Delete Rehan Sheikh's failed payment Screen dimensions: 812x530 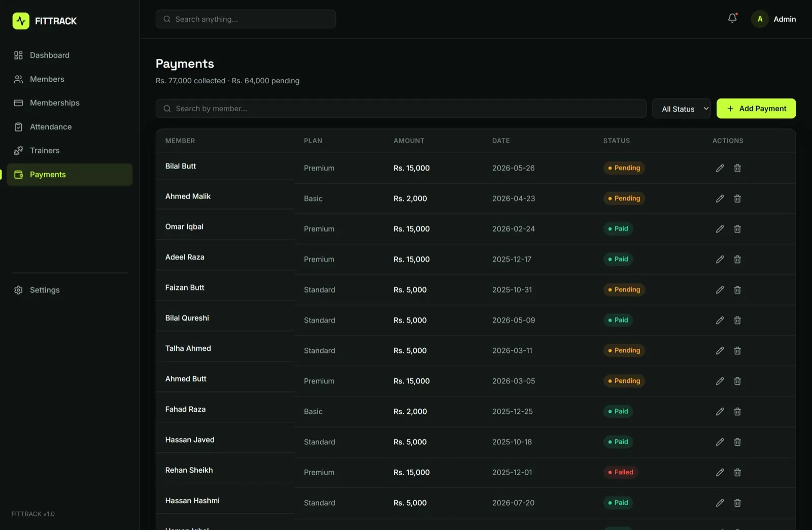737,473
